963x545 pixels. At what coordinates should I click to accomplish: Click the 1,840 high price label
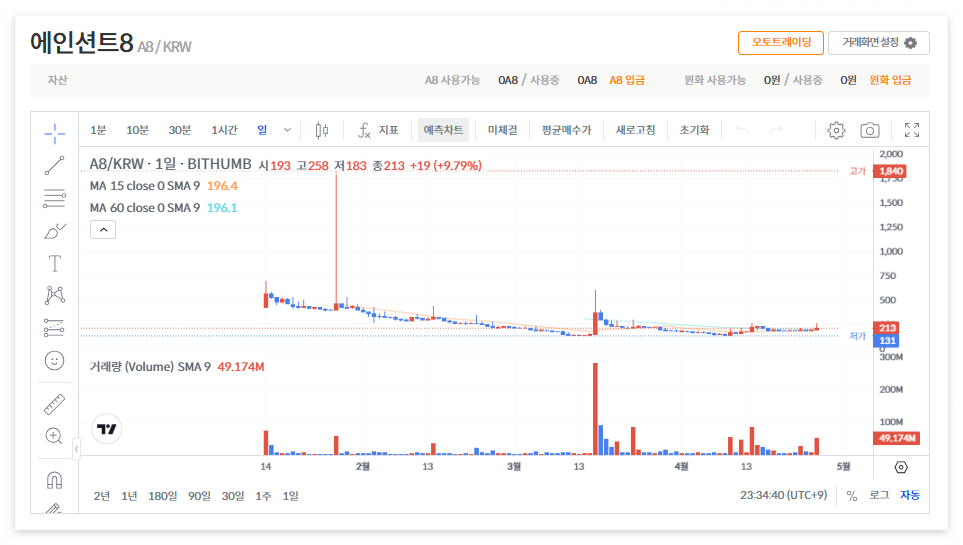891,171
